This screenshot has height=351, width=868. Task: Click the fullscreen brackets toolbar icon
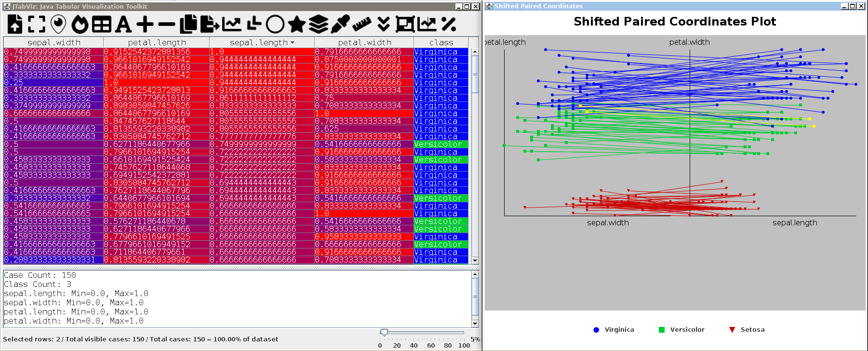coord(37,24)
